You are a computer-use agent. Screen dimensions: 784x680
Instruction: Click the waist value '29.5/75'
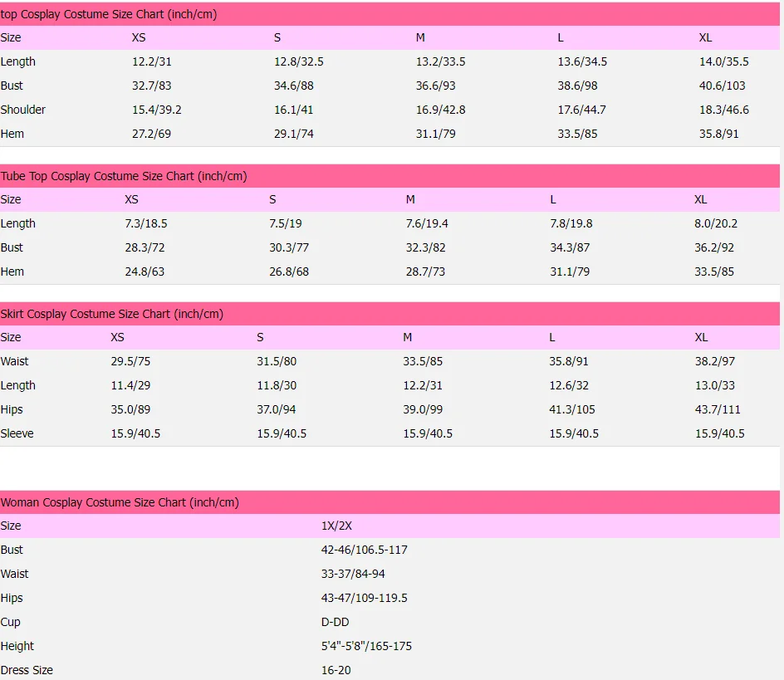point(130,361)
